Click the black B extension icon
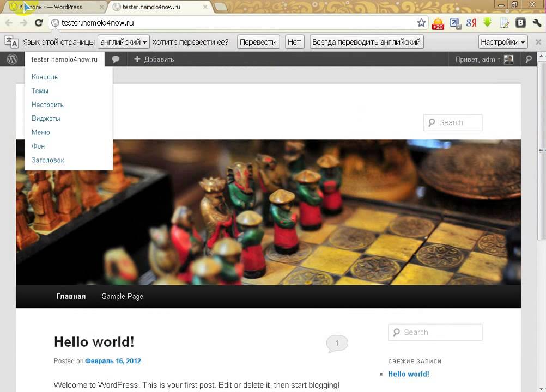Image resolution: width=546 pixels, height=392 pixels. [520, 23]
